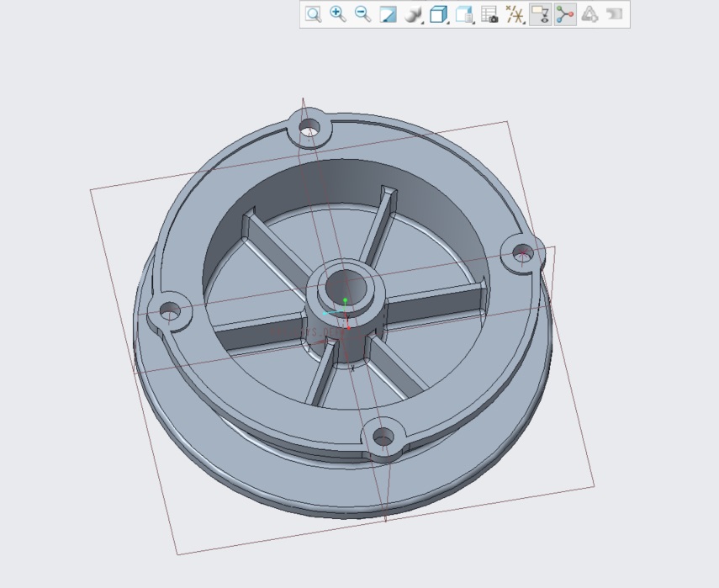719x588 pixels.
Task: Click the Repaint screen icon
Action: (x=388, y=14)
